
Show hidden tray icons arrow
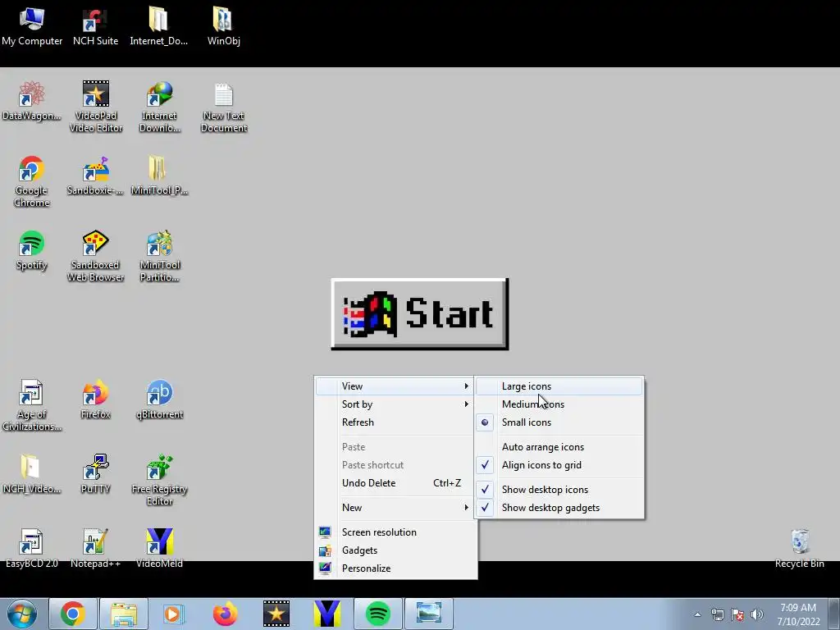click(x=697, y=614)
